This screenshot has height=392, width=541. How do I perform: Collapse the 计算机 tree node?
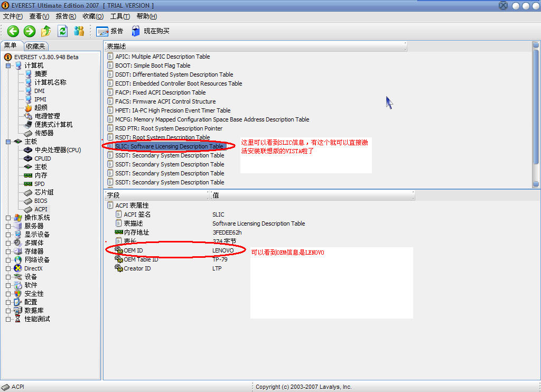8,66
